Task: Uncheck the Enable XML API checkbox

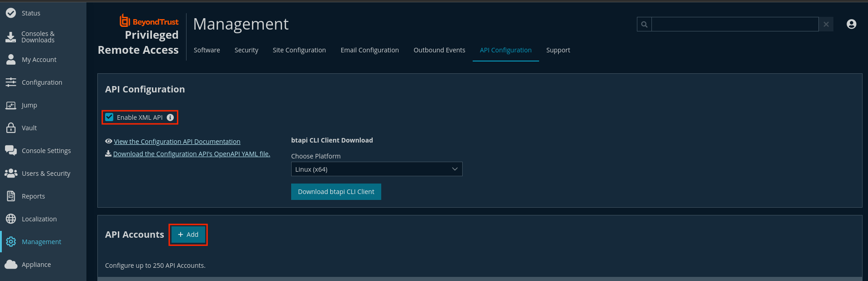Action: tap(109, 117)
